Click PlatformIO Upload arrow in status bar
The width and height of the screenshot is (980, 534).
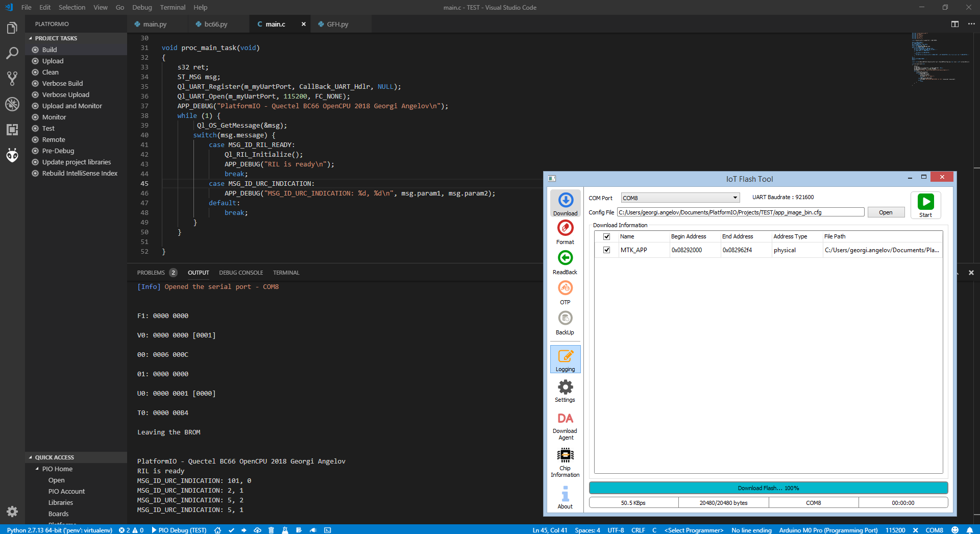tap(244, 530)
